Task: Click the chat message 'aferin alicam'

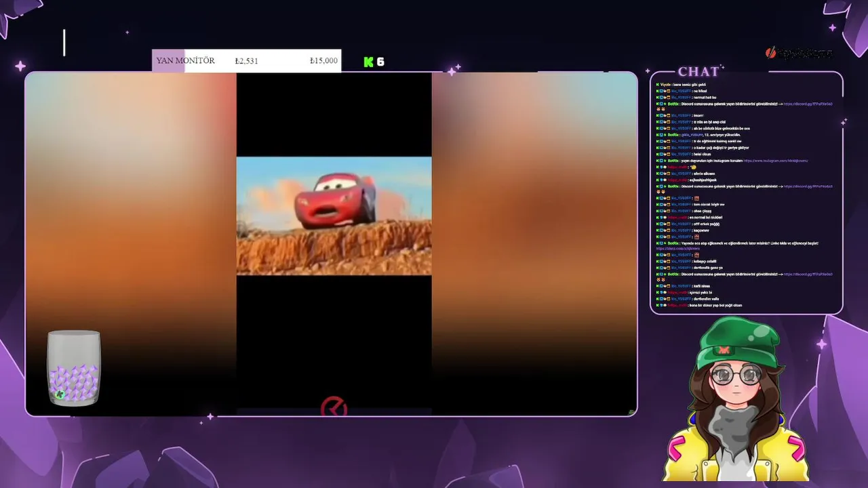Action: pyautogui.click(x=704, y=174)
